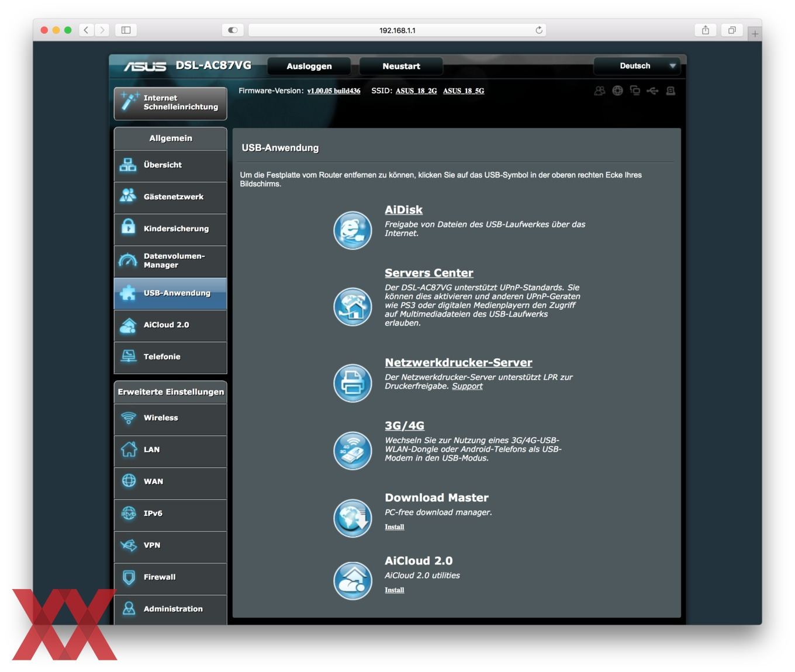Viewport: 795px width, 672px height.
Task: Open WAN settings in sidebar
Action: pos(170,482)
